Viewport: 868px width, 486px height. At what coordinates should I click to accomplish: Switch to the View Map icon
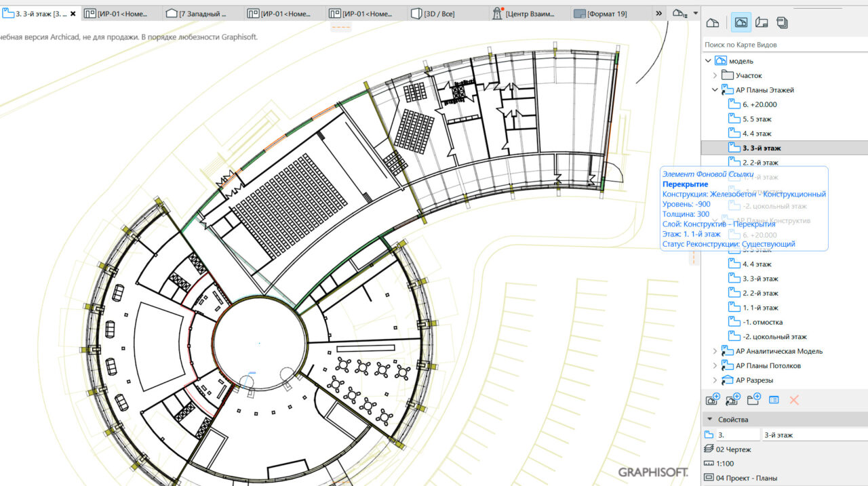741,23
